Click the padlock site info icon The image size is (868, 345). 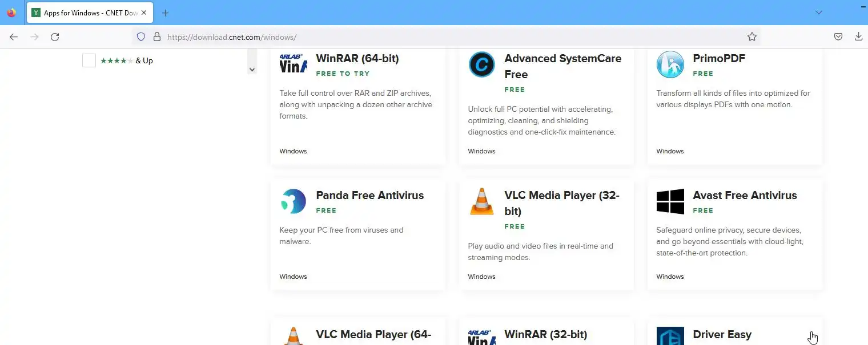point(156,36)
